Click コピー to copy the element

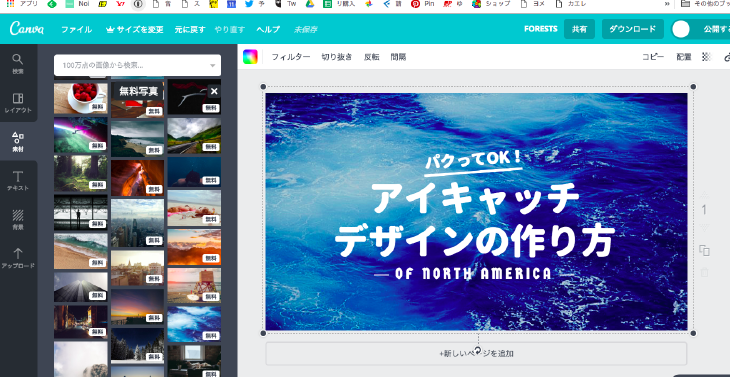653,57
